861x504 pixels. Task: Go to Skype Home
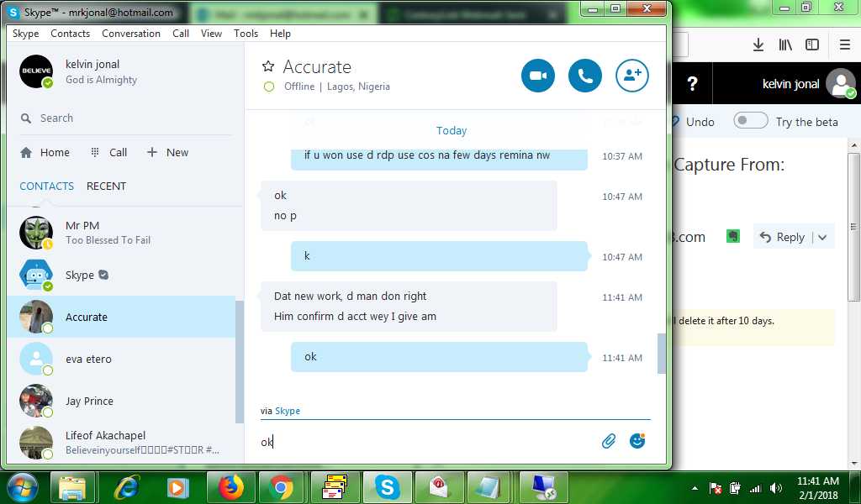click(45, 153)
